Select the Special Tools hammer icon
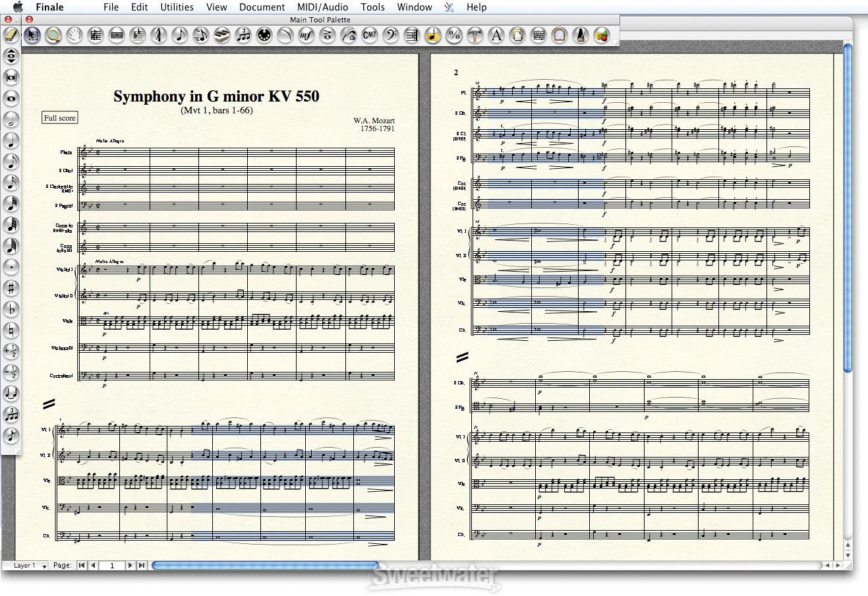868x596 pixels. pos(475,36)
